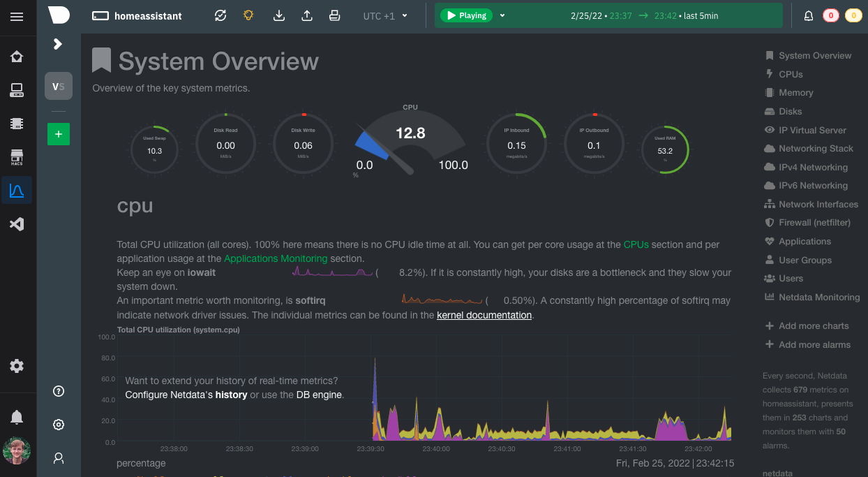The width and height of the screenshot is (868, 477).
Task: Click the System Overview bookmark icon
Action: [x=102, y=60]
